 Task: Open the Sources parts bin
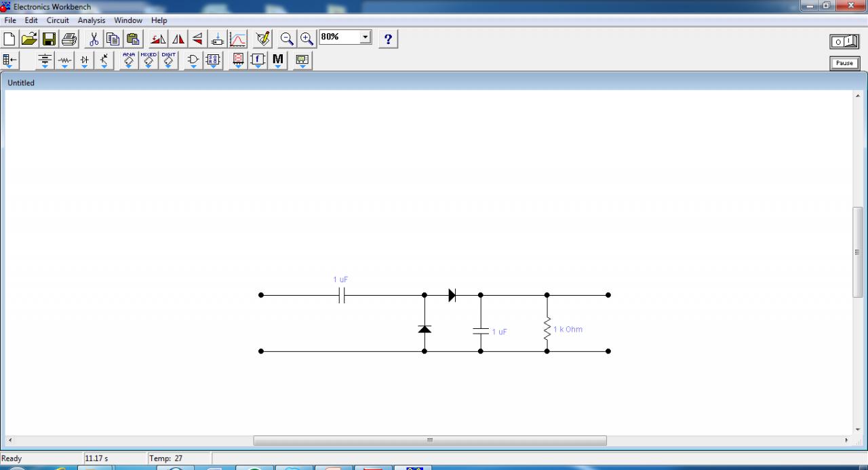(45, 61)
